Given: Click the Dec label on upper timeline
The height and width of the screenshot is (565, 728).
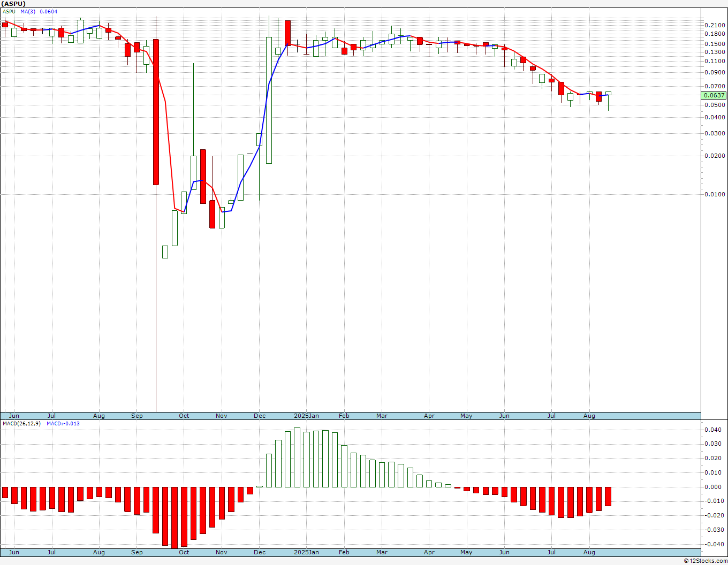Looking at the screenshot, I should click(x=260, y=416).
